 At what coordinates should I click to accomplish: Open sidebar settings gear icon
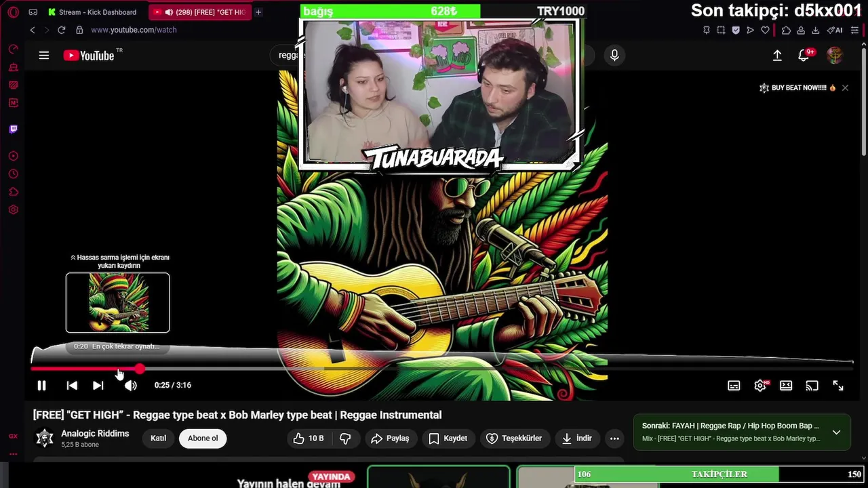[x=13, y=210]
